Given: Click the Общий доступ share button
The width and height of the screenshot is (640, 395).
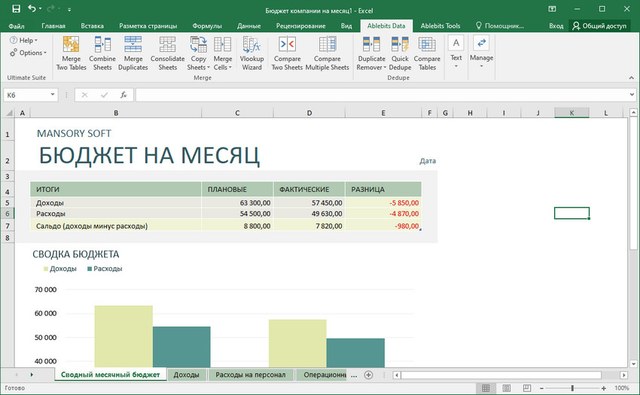Looking at the screenshot, I should coord(599,26).
